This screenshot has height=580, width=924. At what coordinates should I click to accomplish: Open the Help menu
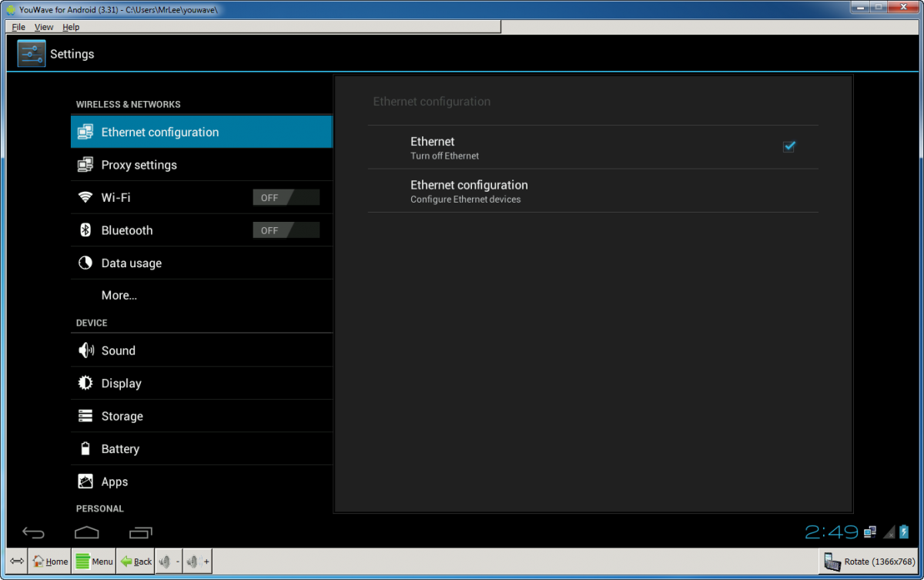71,27
